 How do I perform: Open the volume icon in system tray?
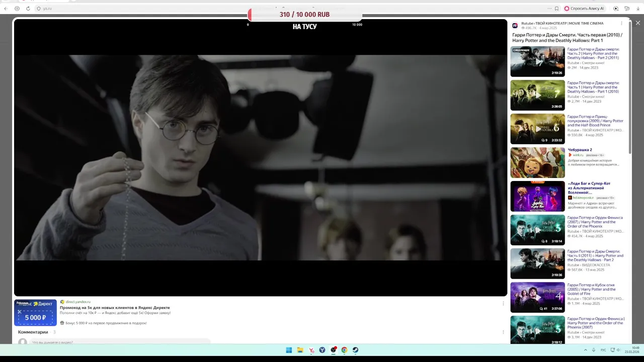[x=617, y=350]
